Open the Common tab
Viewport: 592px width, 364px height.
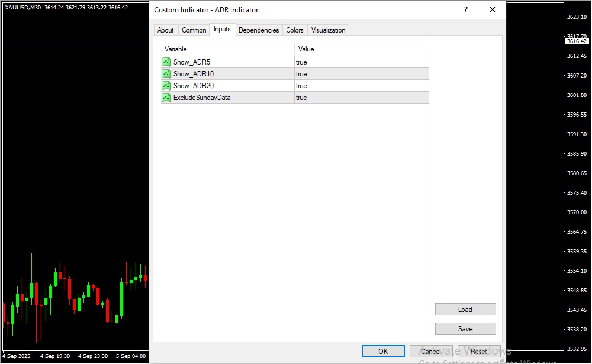pyautogui.click(x=194, y=30)
